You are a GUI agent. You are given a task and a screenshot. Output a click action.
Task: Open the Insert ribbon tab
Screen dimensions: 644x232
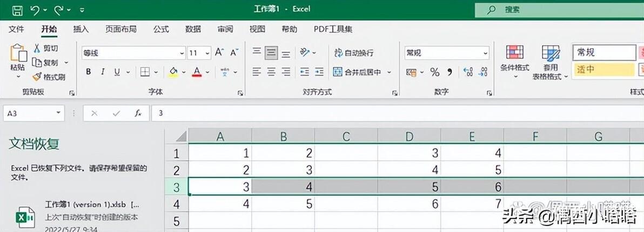(81, 29)
